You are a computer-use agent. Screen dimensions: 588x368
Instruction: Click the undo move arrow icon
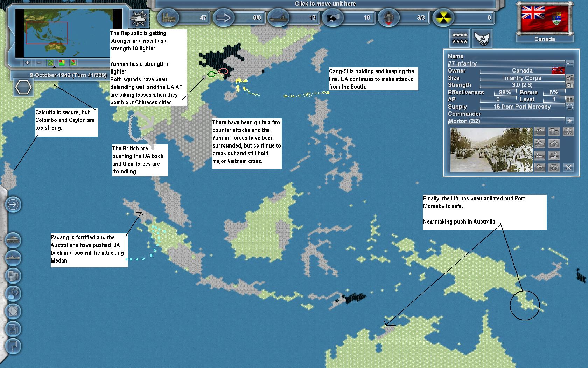point(540,168)
